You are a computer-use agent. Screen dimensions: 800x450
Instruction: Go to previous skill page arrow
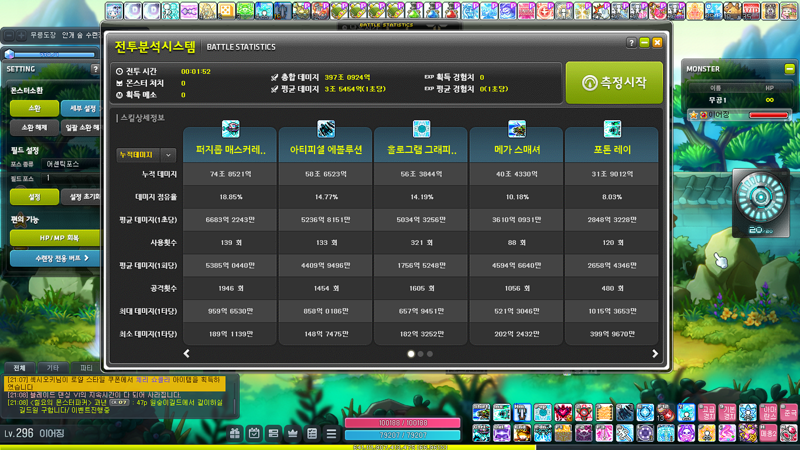tap(186, 354)
